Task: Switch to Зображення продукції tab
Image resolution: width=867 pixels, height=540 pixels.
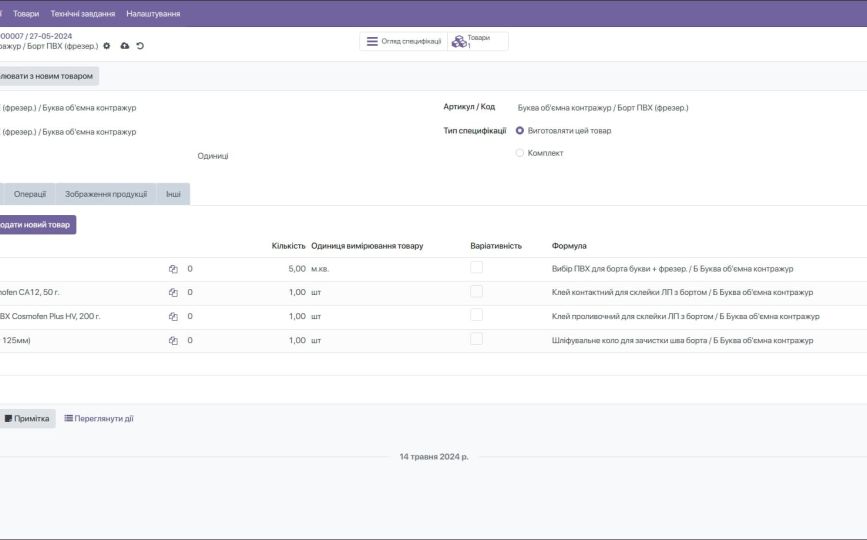Action: [106, 194]
